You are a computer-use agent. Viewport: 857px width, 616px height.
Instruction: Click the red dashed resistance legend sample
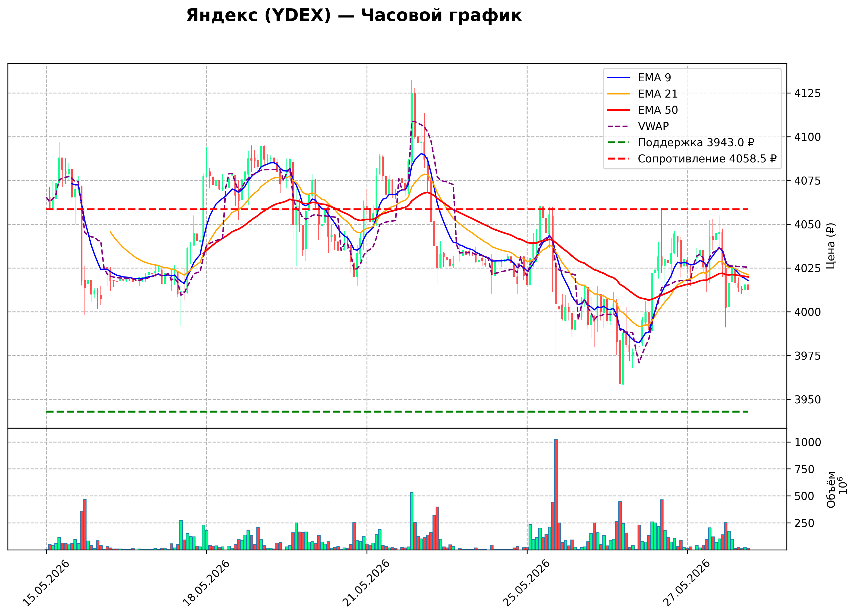[618, 159]
